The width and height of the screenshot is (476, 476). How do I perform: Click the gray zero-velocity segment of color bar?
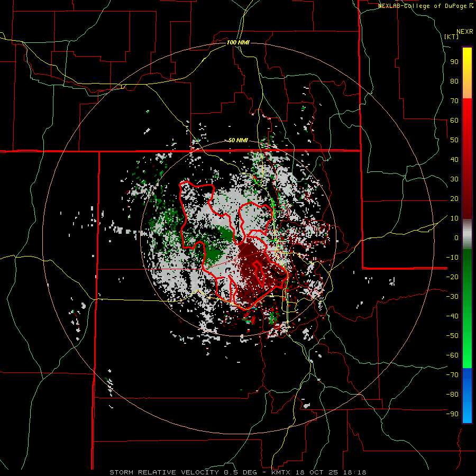467,234
